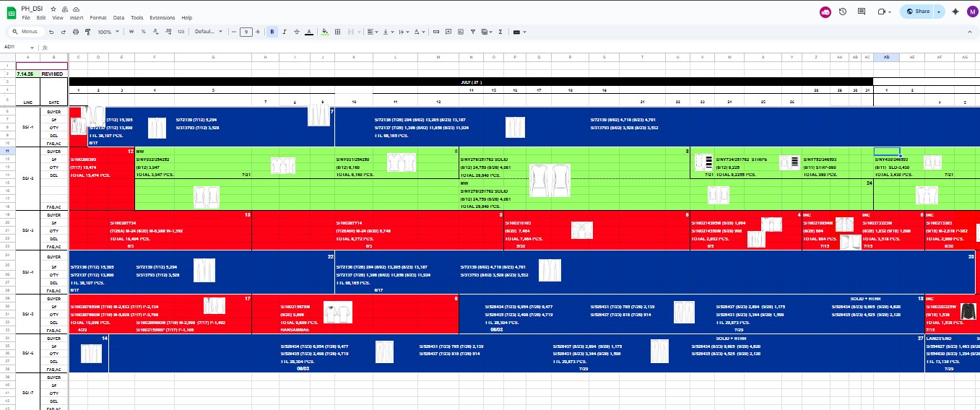Click the Gemini sparkle icon

[x=956, y=12]
